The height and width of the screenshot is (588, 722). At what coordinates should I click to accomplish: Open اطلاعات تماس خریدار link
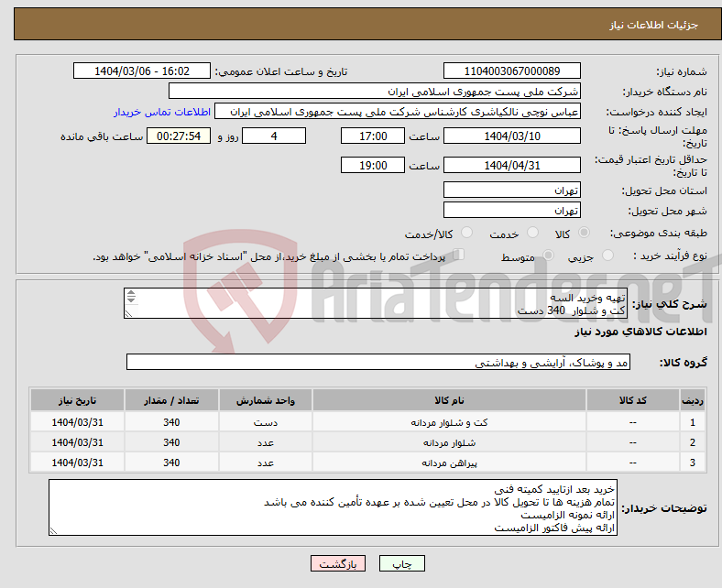(x=162, y=112)
